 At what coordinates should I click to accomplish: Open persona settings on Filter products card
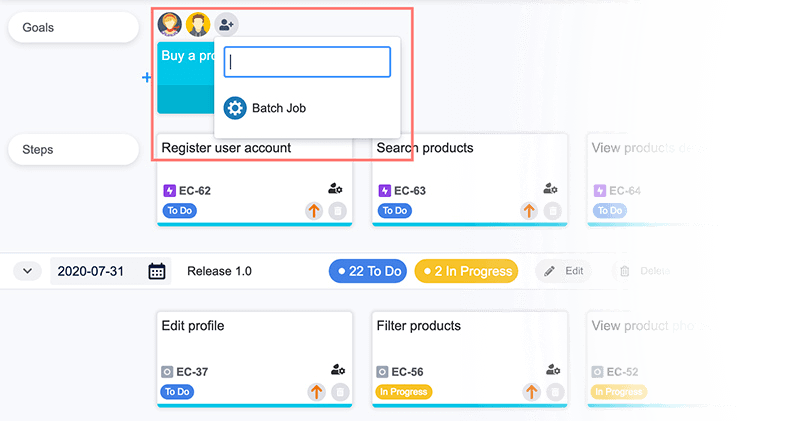pyautogui.click(x=553, y=369)
